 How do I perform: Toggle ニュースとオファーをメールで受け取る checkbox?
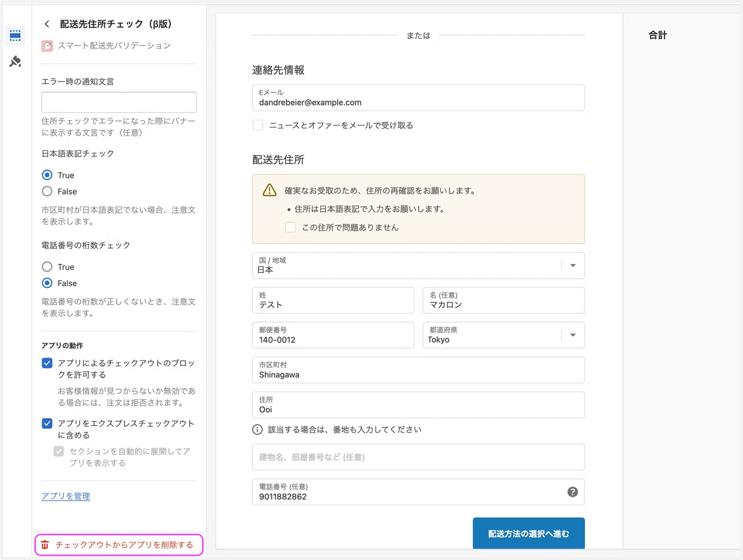(258, 125)
